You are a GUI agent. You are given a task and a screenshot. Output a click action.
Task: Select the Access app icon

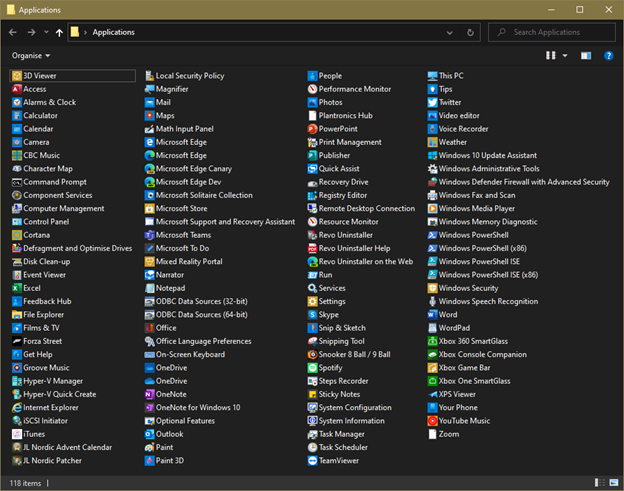click(x=17, y=89)
